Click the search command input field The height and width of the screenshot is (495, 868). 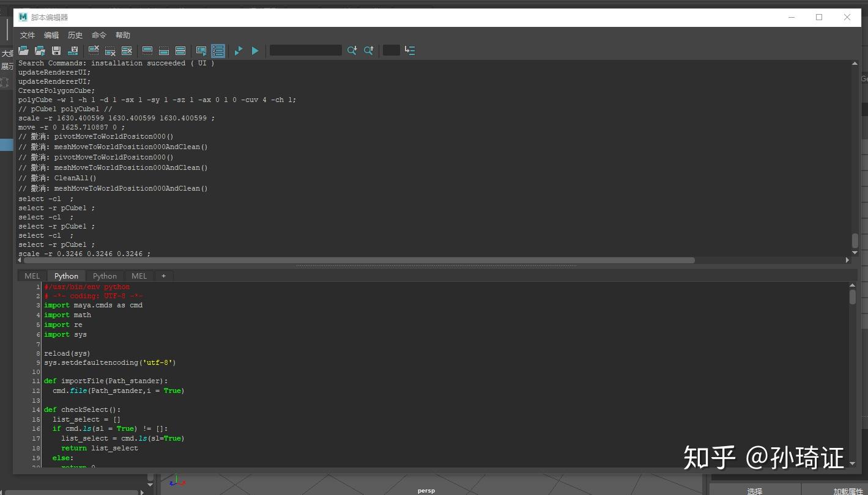(305, 51)
